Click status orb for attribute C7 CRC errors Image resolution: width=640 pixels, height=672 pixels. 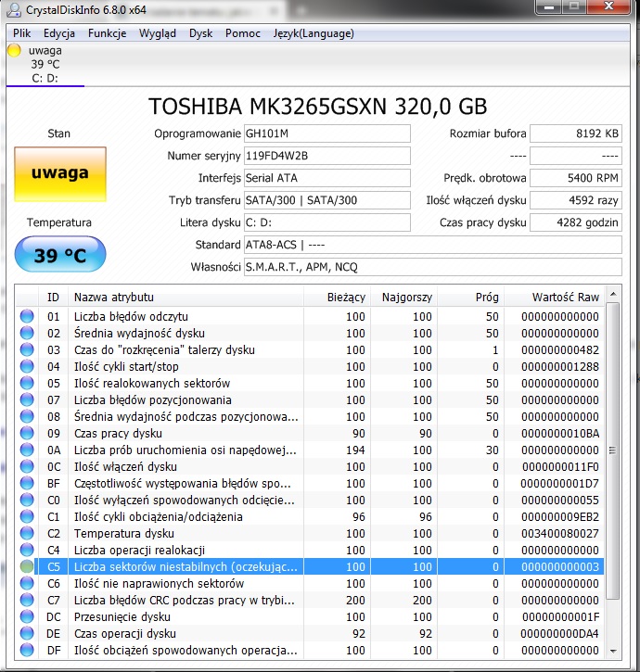pos(27,601)
